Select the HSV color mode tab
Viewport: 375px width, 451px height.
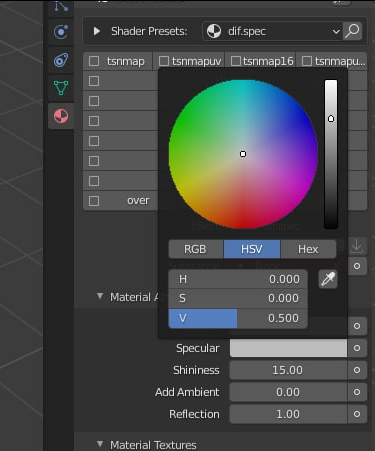pos(252,249)
